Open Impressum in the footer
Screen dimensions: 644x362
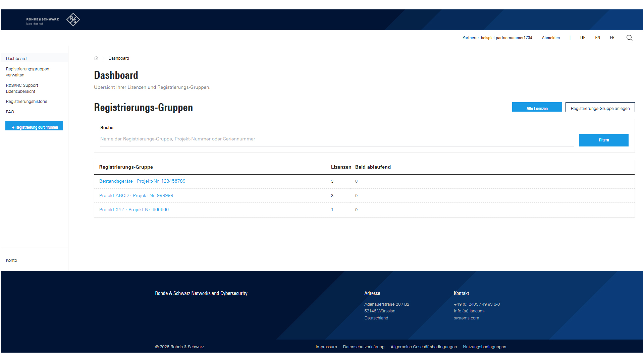click(326, 347)
